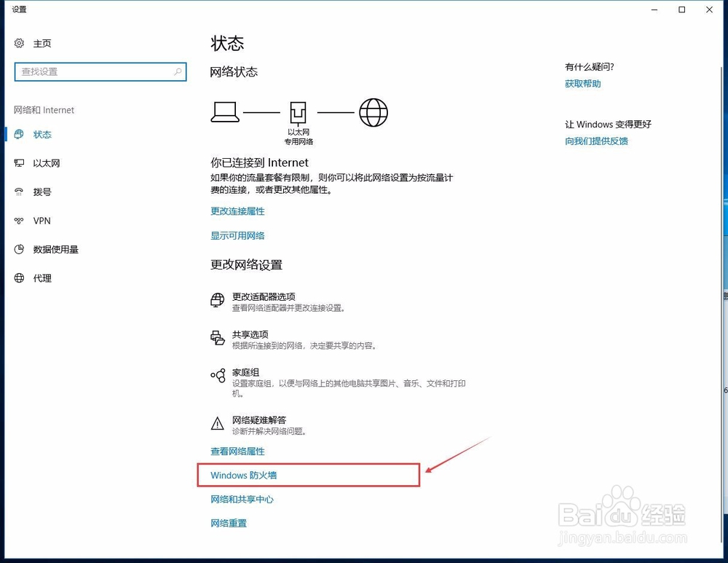Click the Internet globe icon in diagram
728x563 pixels.
[373, 112]
